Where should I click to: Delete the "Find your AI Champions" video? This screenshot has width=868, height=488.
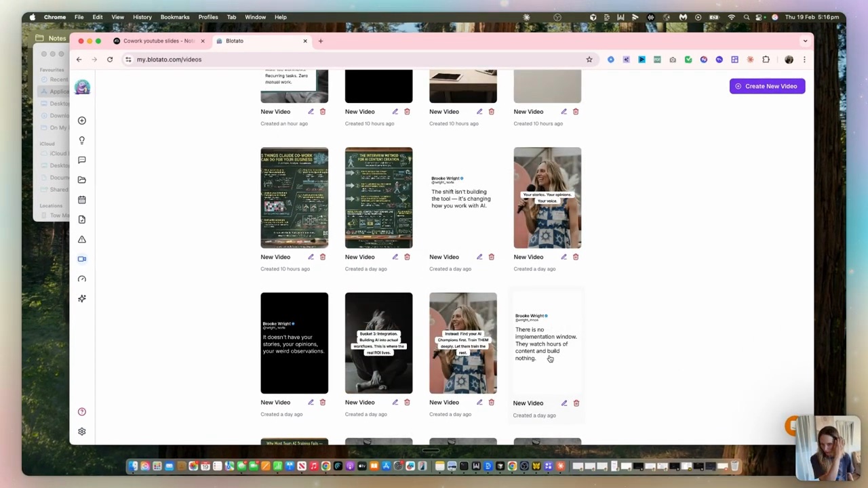pyautogui.click(x=492, y=403)
